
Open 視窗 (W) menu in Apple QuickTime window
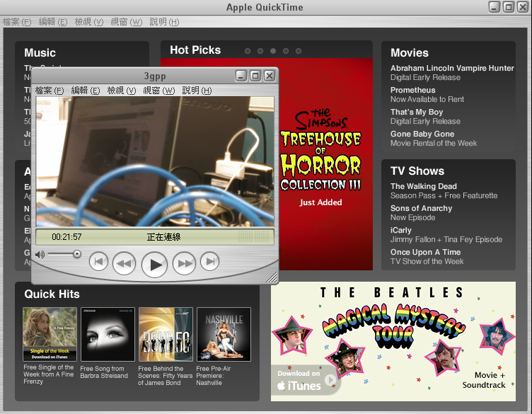coord(126,22)
